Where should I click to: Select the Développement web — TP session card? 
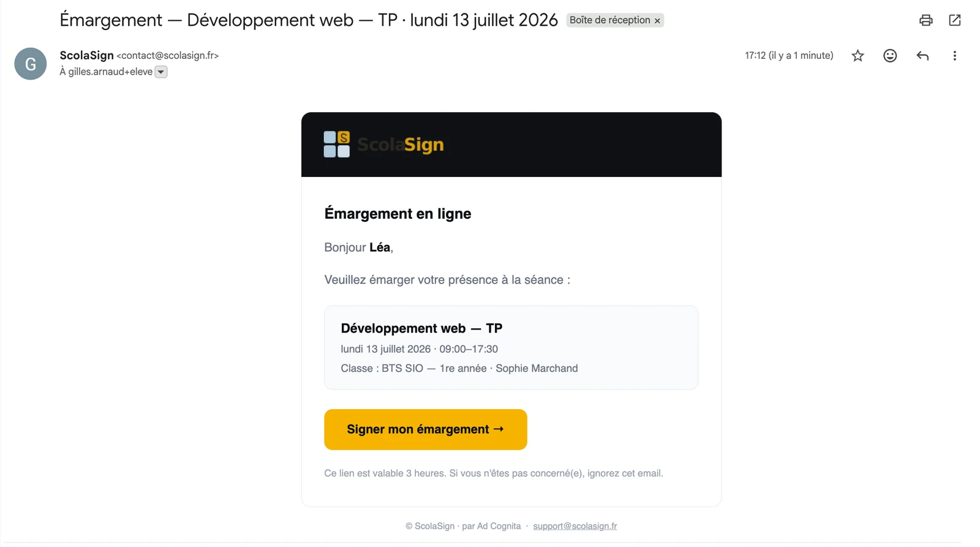[x=511, y=347]
